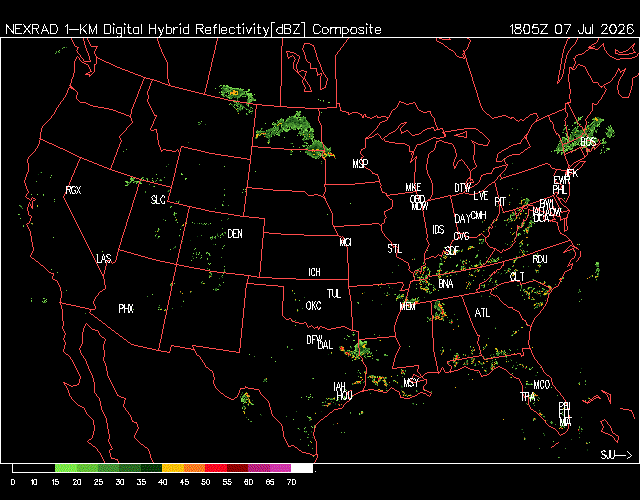The height and width of the screenshot is (500, 640).
Task: Click the NEXRAD 1-KM Digital Hybrid Reflectivity title
Action: click(193, 29)
